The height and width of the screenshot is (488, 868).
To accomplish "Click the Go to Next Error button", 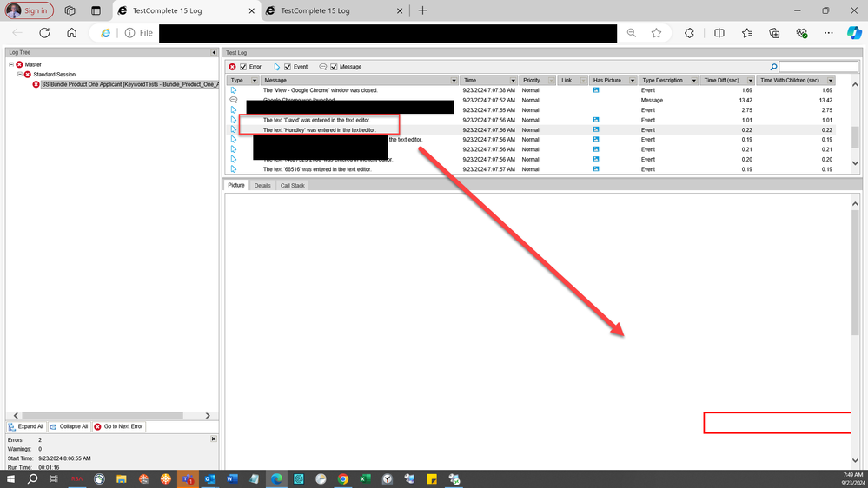I will point(119,426).
